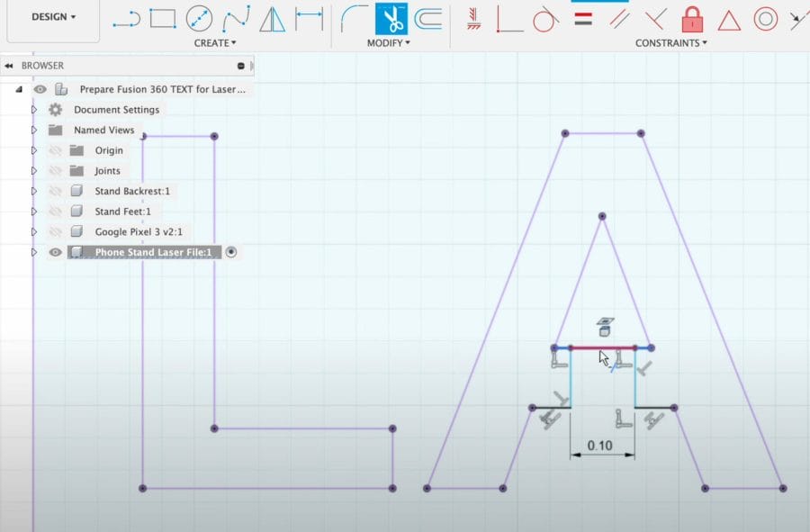
Task: Activate the Sketch Dimension tool
Action: click(x=309, y=18)
